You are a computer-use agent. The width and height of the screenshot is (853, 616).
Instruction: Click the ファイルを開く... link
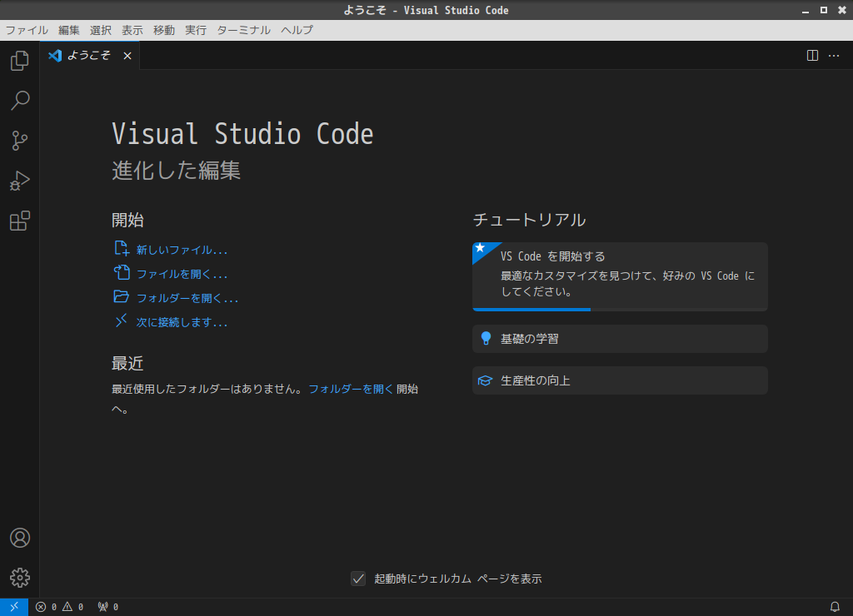click(x=171, y=274)
